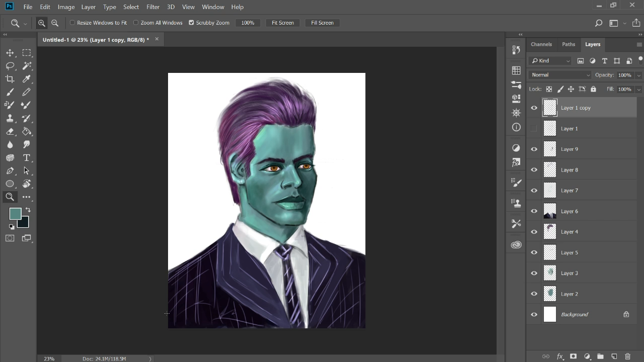
Task: Open the Filter menu
Action: click(x=153, y=7)
